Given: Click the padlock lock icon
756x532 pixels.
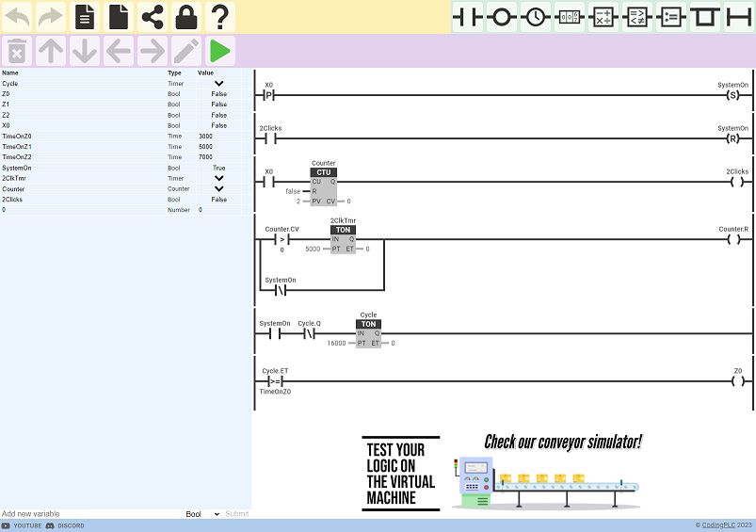Looking at the screenshot, I should pyautogui.click(x=186, y=17).
